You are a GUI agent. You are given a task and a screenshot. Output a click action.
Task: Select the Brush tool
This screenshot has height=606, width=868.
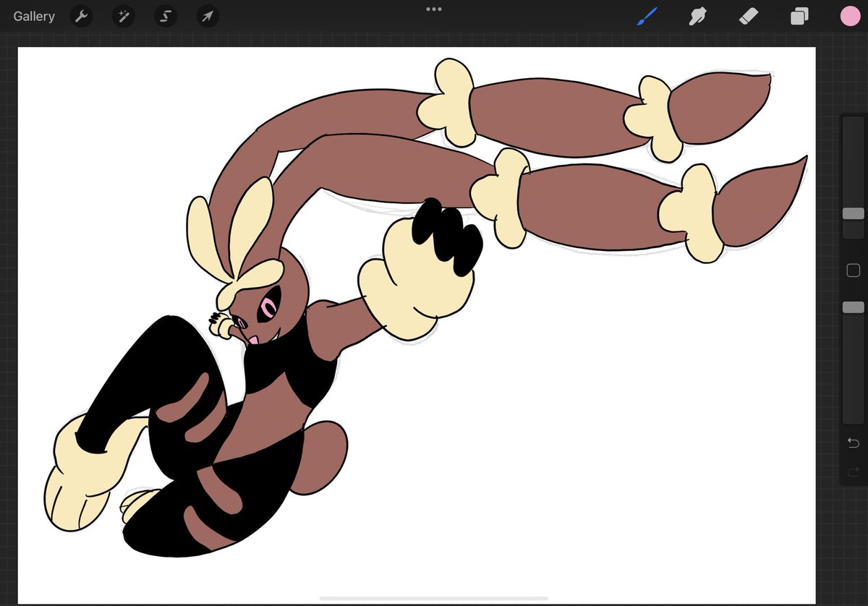click(x=647, y=16)
